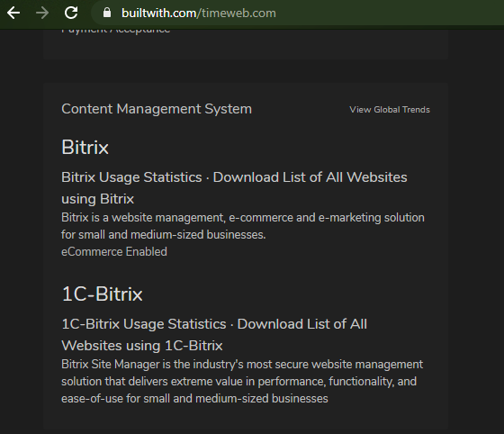Reload the page with the refresh icon
This screenshot has height=434, width=504.
tap(71, 13)
